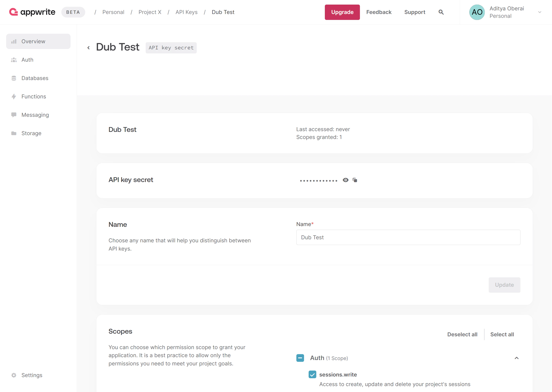Screen dimensions: 552x392
Task: Select the Auth section in the sidebar
Action: point(27,60)
